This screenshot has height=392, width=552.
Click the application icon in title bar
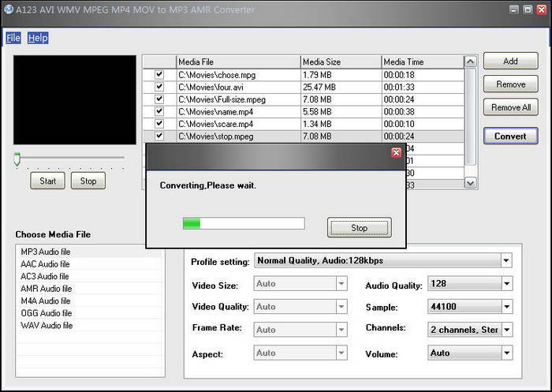tap(9, 9)
